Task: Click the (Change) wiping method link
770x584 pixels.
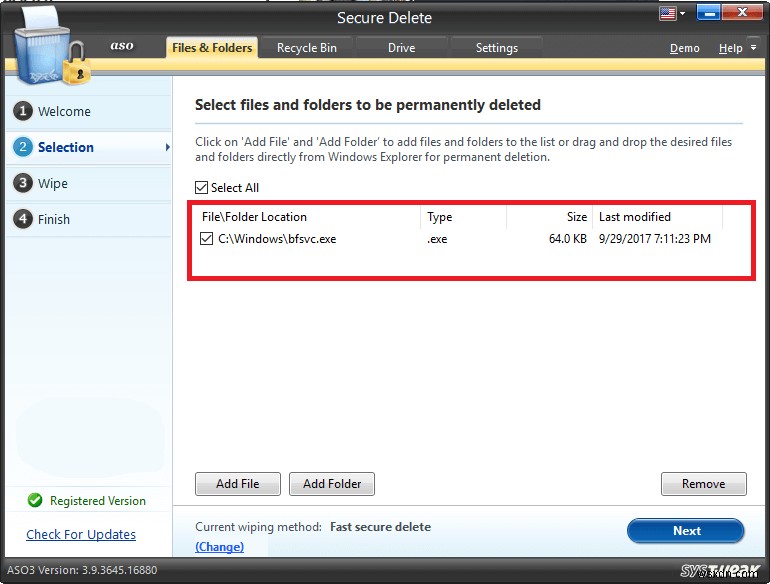Action: click(x=220, y=547)
